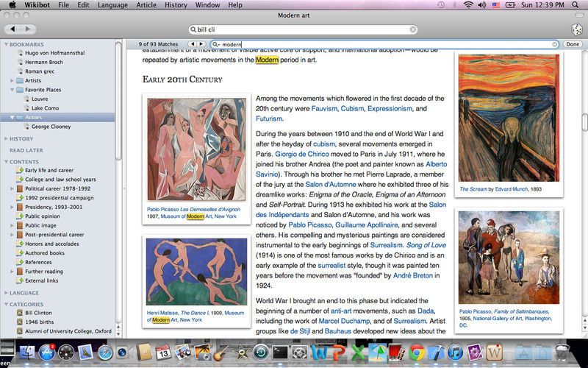Open the Wi-Fi status menu
Screen dimensions: 588x368
tap(468, 5)
